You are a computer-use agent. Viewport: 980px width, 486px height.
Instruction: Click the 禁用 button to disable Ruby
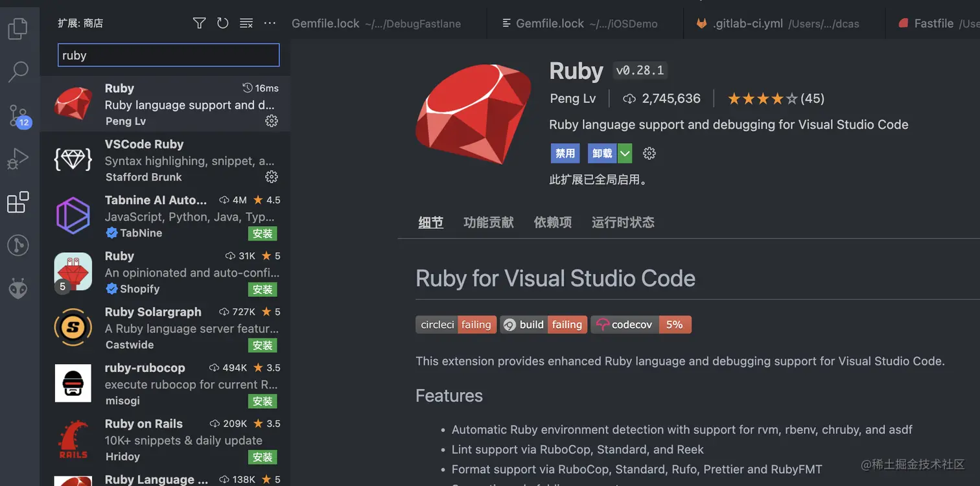tap(565, 154)
